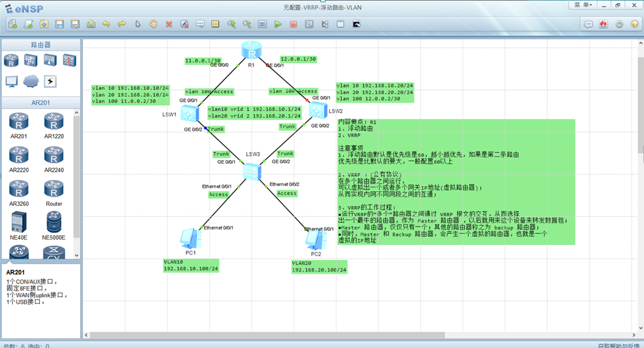The height and width of the screenshot is (348, 644).
Task: Click the canvas horizontal scrollbar
Action: 268,335
